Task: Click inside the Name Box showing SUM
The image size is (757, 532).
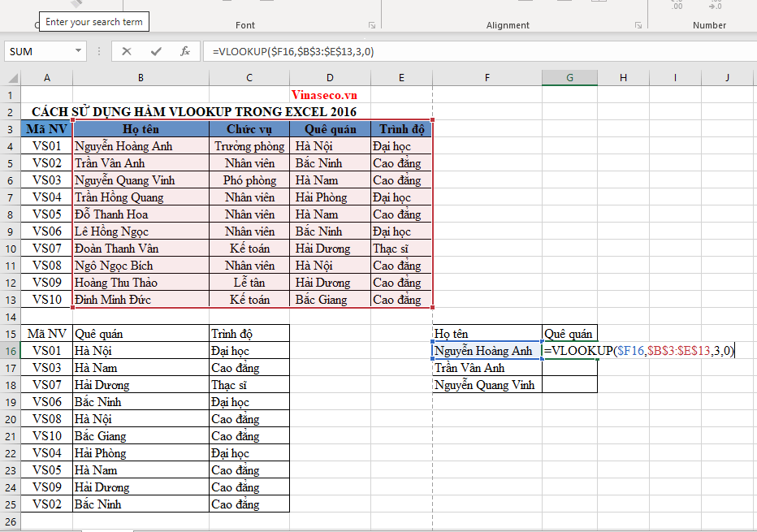Action: pos(39,51)
